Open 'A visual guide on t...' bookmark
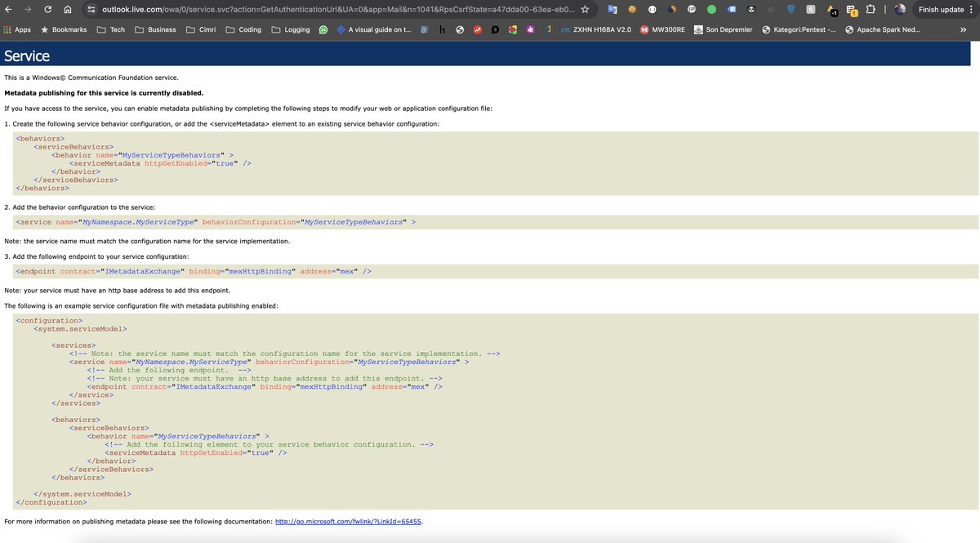 point(373,29)
